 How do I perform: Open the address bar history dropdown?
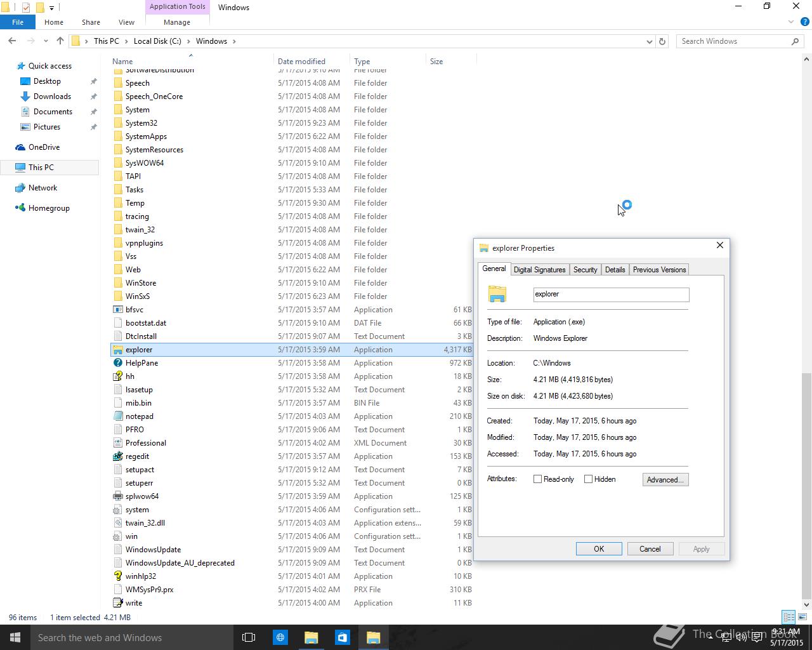[x=649, y=41]
